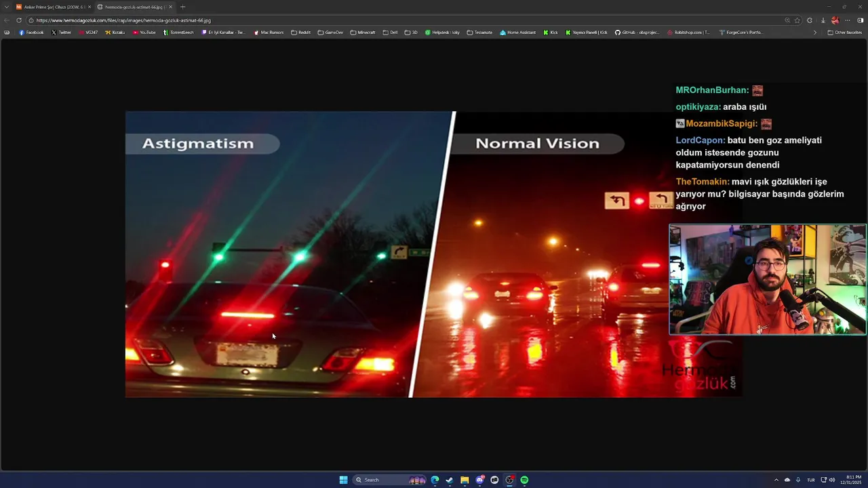Expand the Dell bookmarks folder
Screen dimensions: 868x488
click(x=390, y=33)
